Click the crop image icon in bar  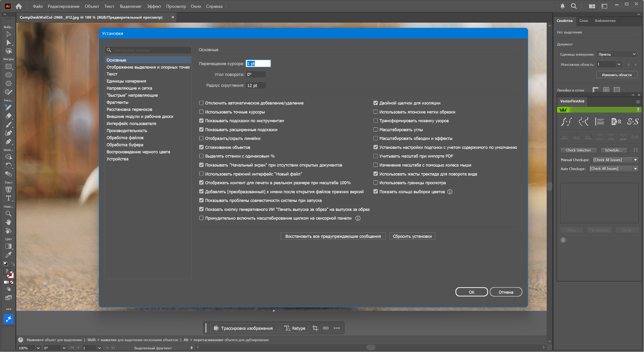pos(315,328)
